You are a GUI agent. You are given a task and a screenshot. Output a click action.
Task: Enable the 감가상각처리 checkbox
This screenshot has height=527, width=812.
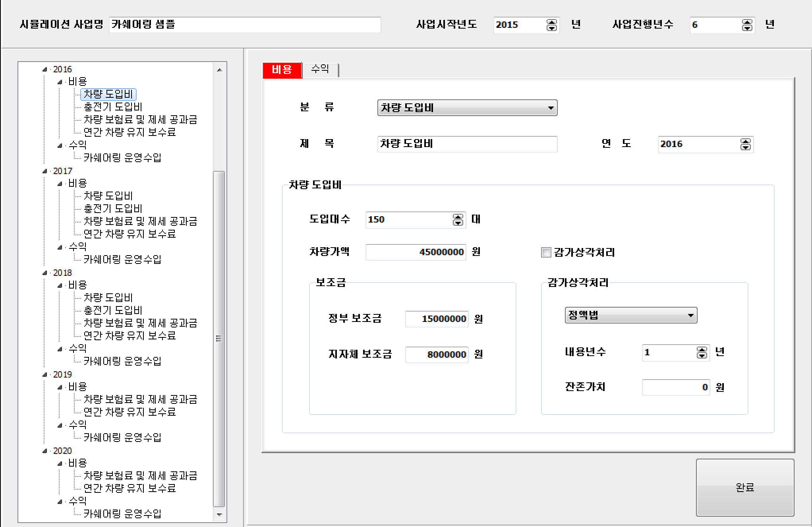[x=546, y=252]
